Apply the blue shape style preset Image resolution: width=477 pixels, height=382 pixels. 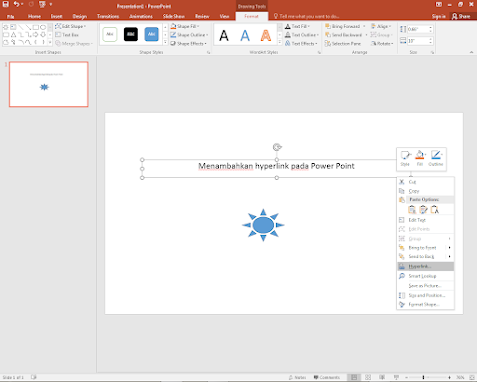[x=151, y=34]
